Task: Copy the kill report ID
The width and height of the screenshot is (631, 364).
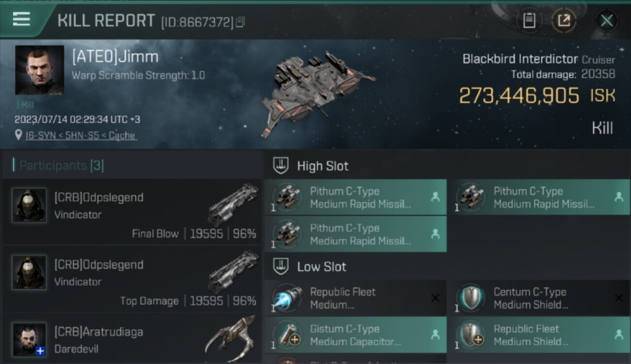Action: coord(241,22)
